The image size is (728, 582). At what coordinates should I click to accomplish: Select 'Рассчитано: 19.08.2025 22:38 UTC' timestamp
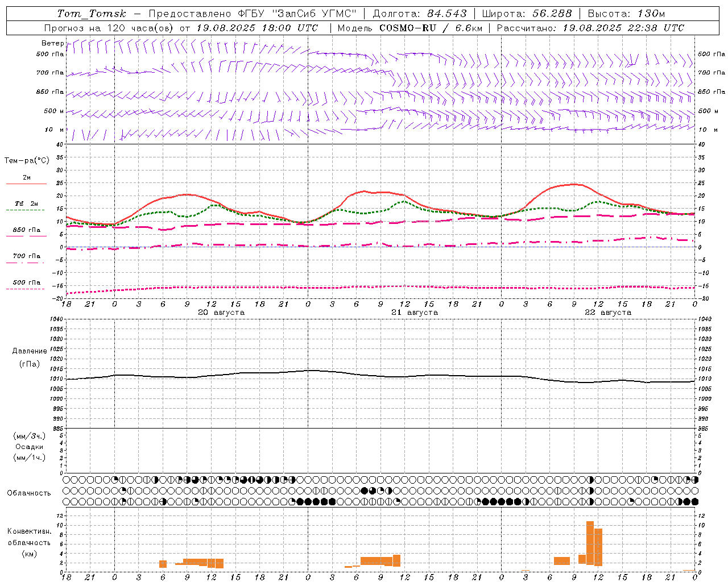590,28
